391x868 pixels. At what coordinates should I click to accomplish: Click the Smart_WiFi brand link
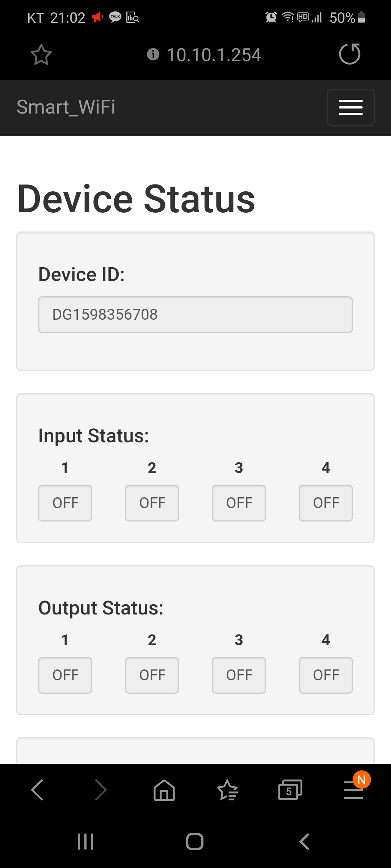[x=66, y=107]
